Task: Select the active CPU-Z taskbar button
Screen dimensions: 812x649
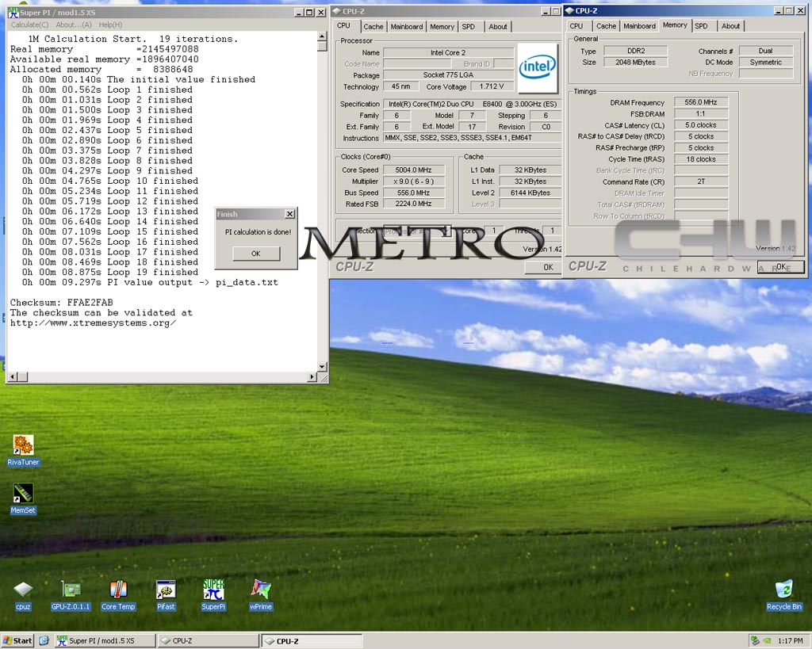Action: [x=311, y=641]
